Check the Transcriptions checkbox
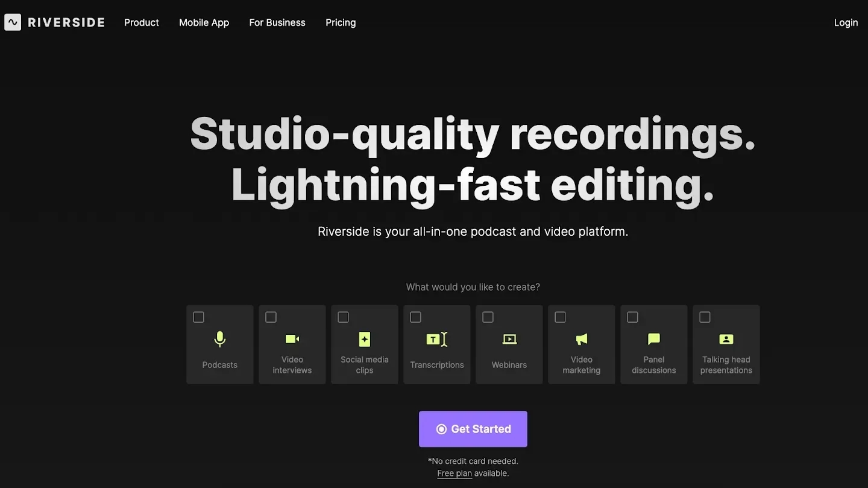Screen dimensions: 868x488 (416, 317)
